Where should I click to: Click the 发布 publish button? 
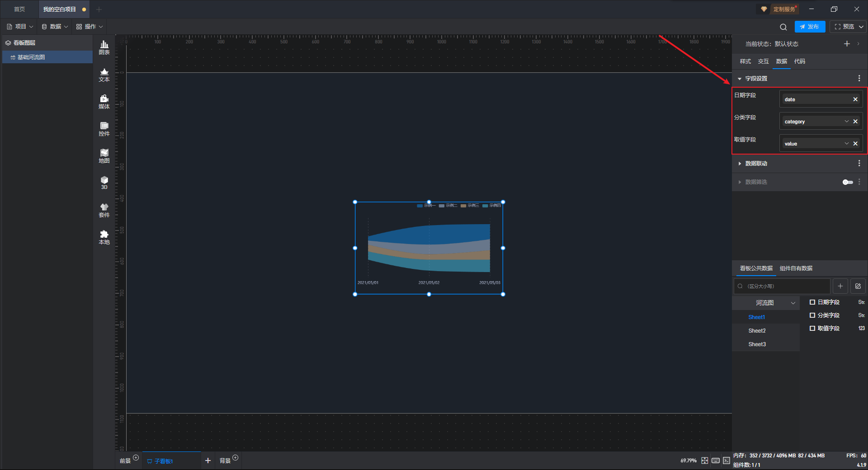pyautogui.click(x=810, y=27)
